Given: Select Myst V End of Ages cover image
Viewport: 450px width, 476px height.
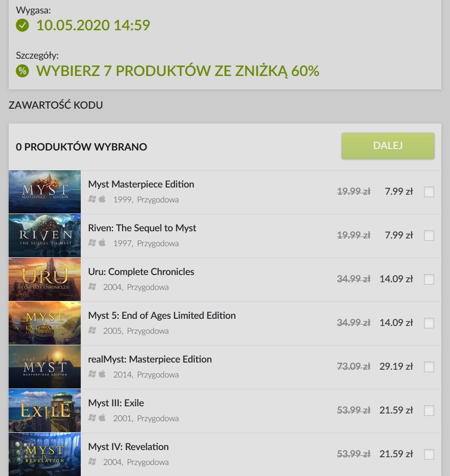Looking at the screenshot, I should (x=45, y=323).
